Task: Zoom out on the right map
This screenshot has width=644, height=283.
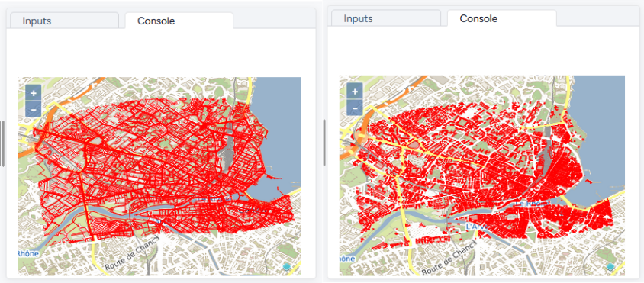Action: coord(355,108)
